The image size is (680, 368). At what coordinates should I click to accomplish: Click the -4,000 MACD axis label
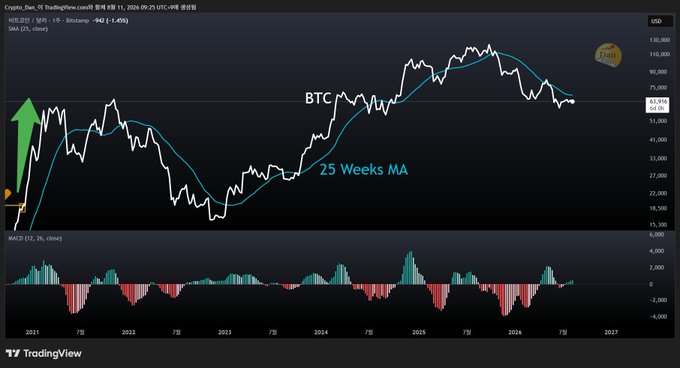click(x=657, y=317)
